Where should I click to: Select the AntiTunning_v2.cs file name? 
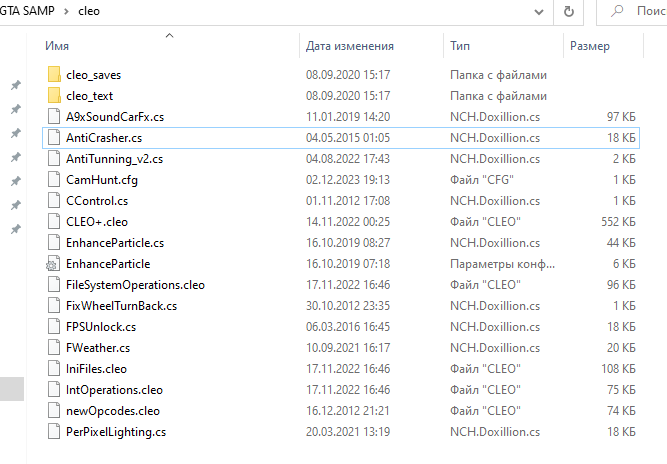point(114,159)
